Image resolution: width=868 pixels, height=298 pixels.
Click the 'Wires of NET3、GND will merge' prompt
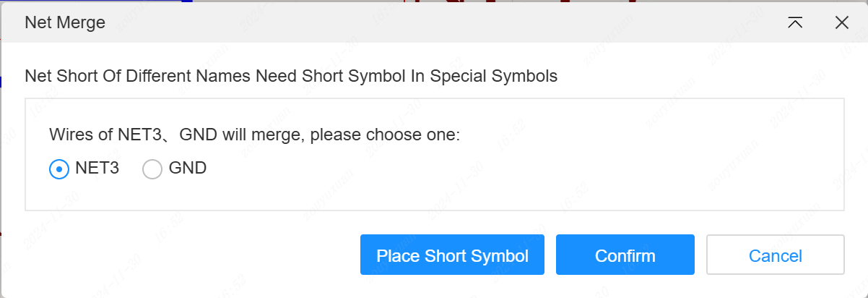point(254,135)
